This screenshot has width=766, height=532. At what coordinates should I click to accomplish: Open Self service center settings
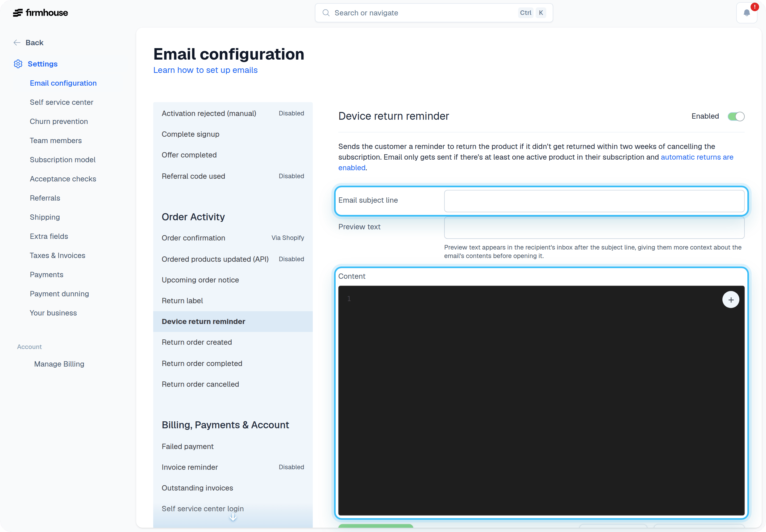[61, 102]
